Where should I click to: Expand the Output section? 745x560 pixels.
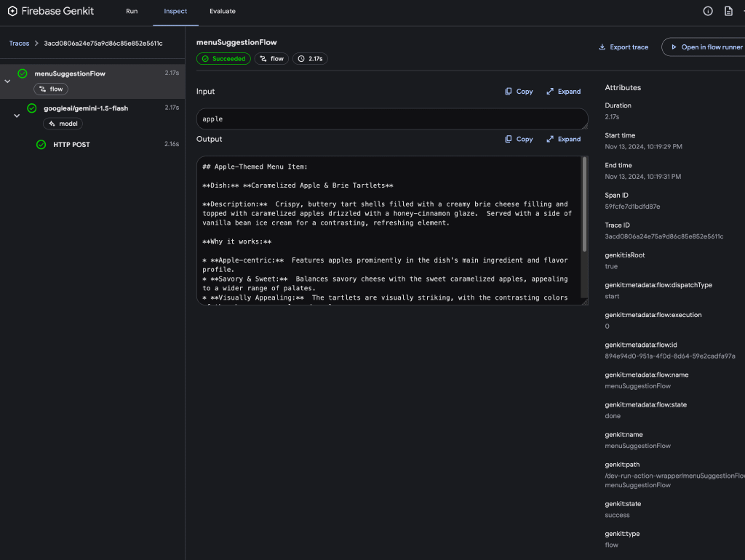pos(564,139)
